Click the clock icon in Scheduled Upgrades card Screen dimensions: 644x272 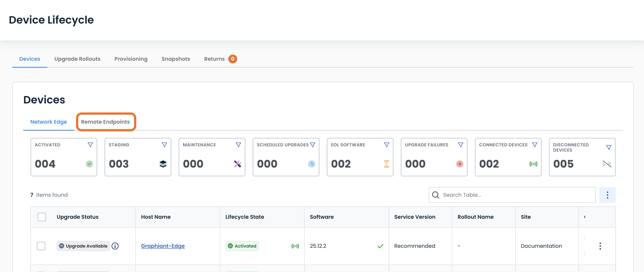coord(311,164)
